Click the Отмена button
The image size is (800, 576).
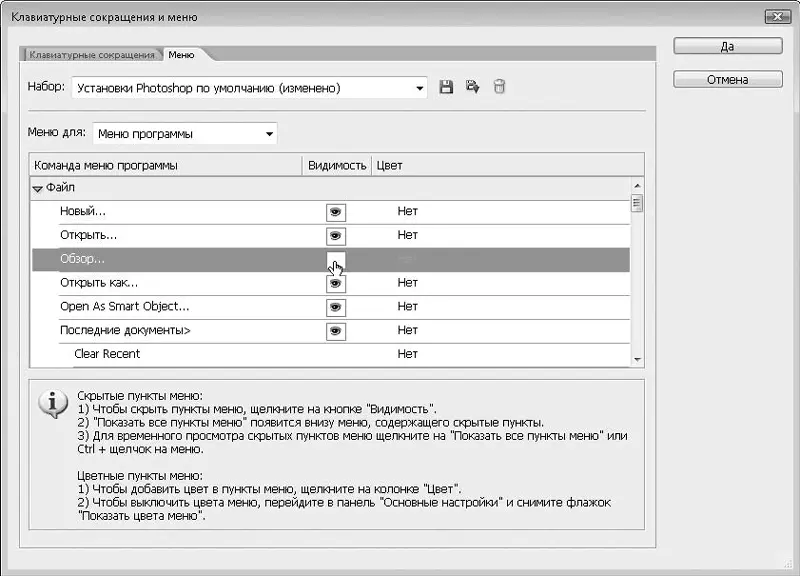(x=728, y=80)
